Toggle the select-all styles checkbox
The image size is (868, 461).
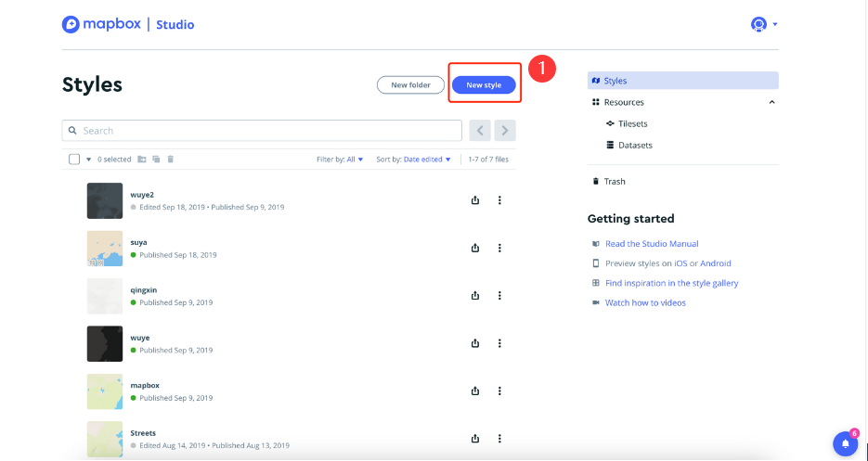tap(74, 160)
